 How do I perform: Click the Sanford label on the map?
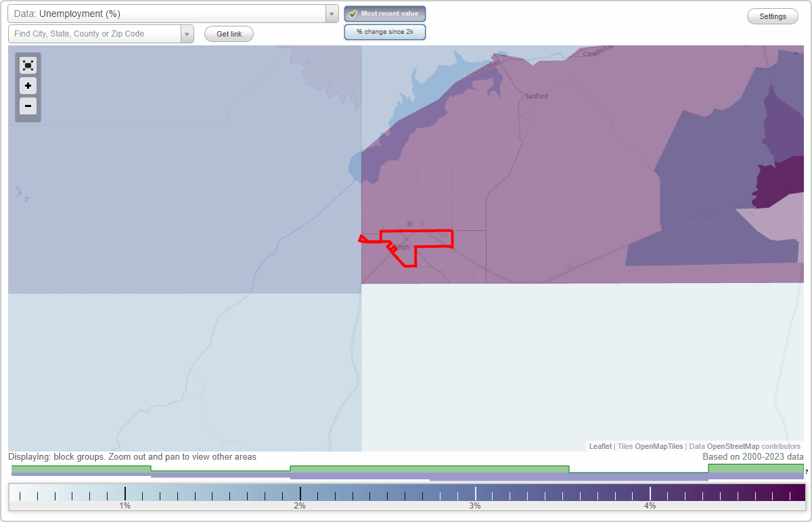pyautogui.click(x=537, y=95)
